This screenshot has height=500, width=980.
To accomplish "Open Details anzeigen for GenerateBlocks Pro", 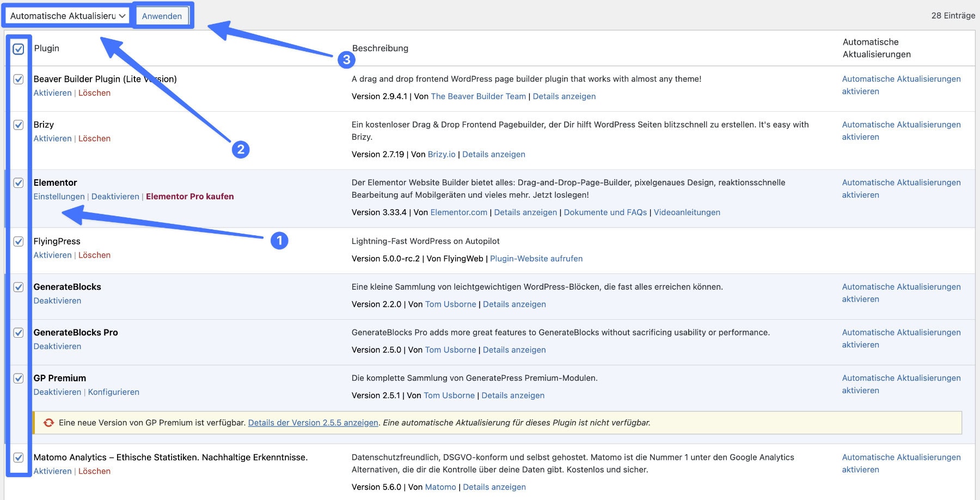I will [514, 349].
